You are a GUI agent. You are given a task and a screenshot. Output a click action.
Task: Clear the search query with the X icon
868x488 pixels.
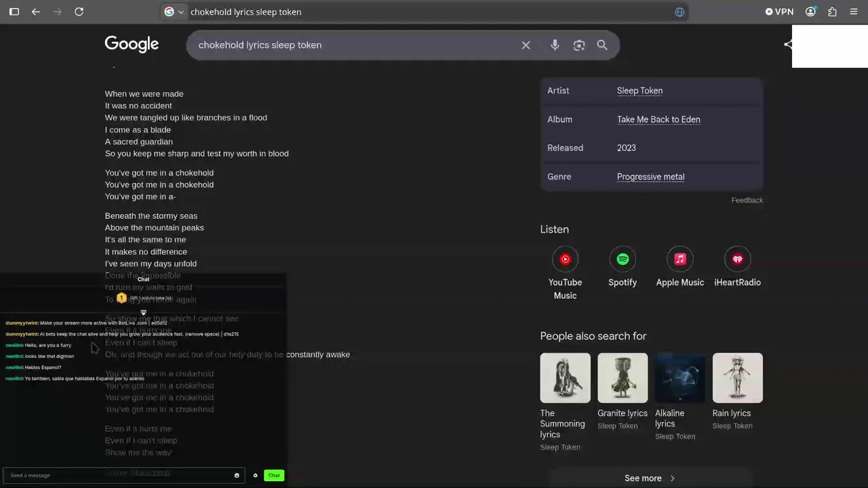[x=526, y=45]
